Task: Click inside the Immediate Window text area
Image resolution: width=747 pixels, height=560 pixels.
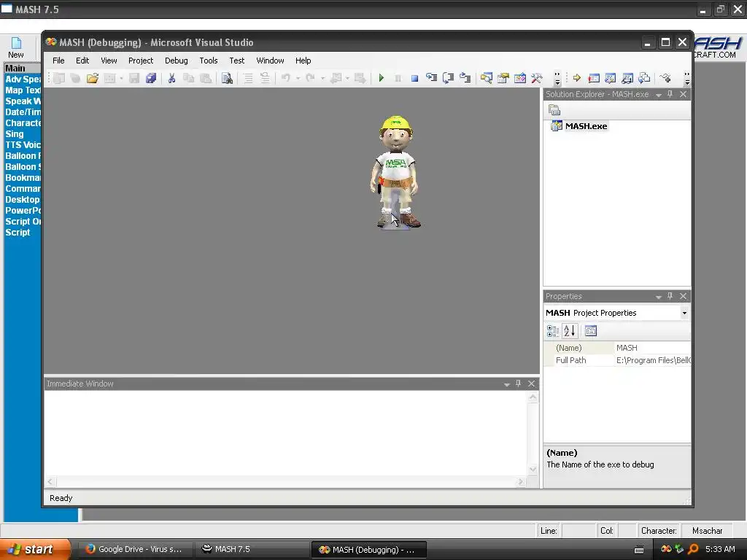Action: pos(286,433)
